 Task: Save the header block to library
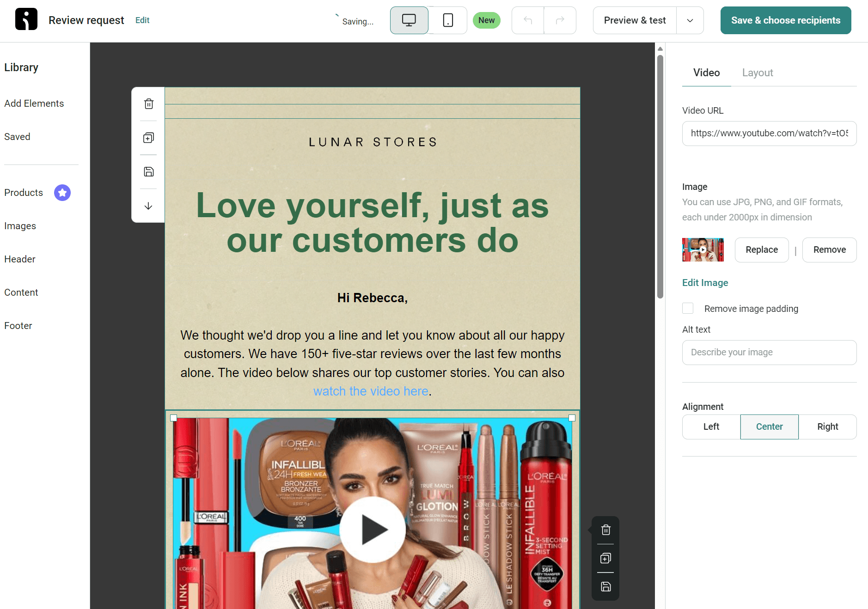coord(148,172)
